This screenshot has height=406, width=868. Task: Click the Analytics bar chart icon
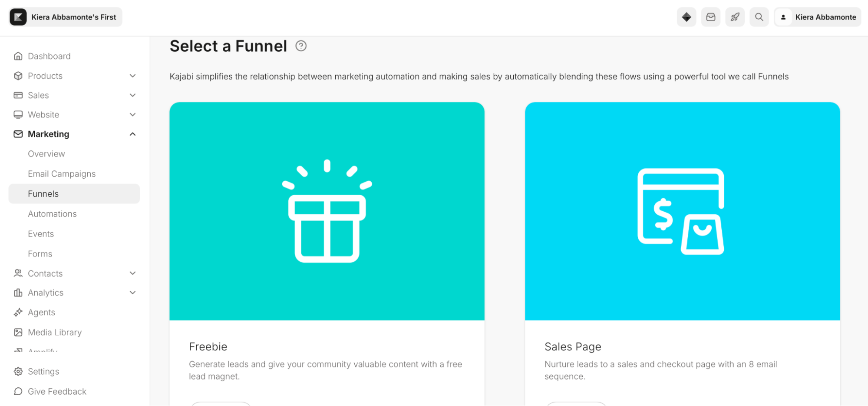[x=18, y=293]
